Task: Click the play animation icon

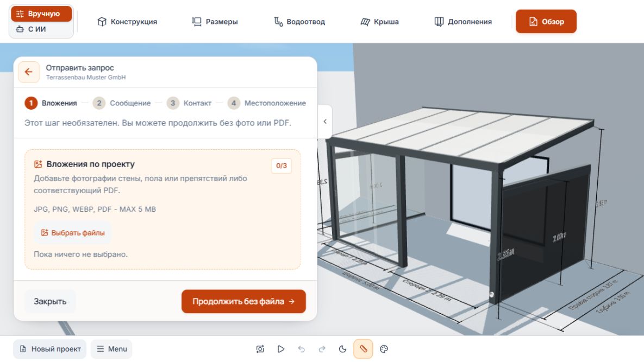Action: click(x=281, y=349)
